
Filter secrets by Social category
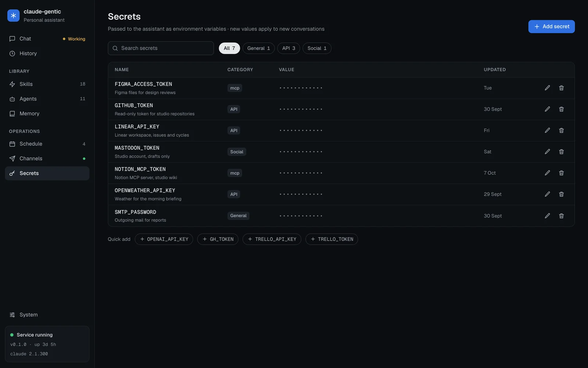(x=317, y=48)
